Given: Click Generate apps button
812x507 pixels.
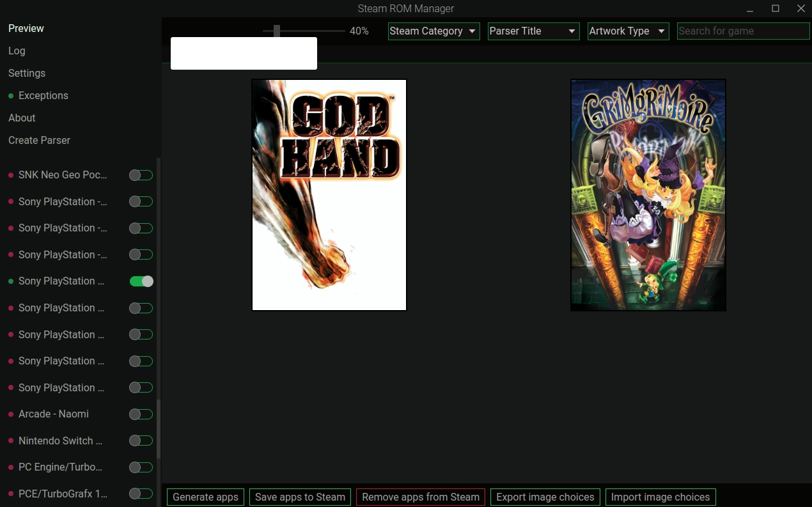Looking at the screenshot, I should (205, 497).
